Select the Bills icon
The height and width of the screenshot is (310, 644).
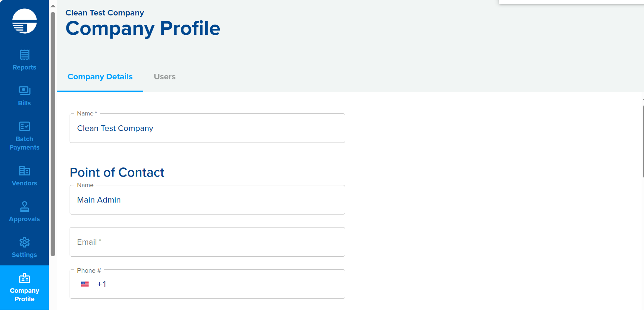(24, 95)
